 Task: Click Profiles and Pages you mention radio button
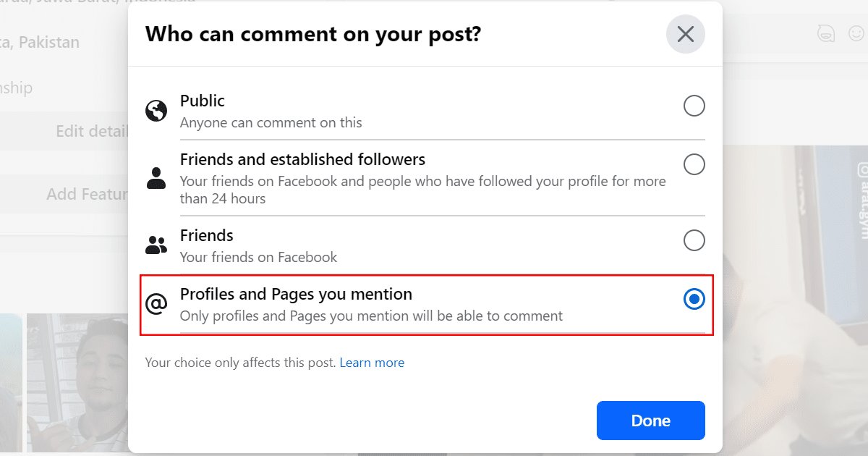coord(694,299)
